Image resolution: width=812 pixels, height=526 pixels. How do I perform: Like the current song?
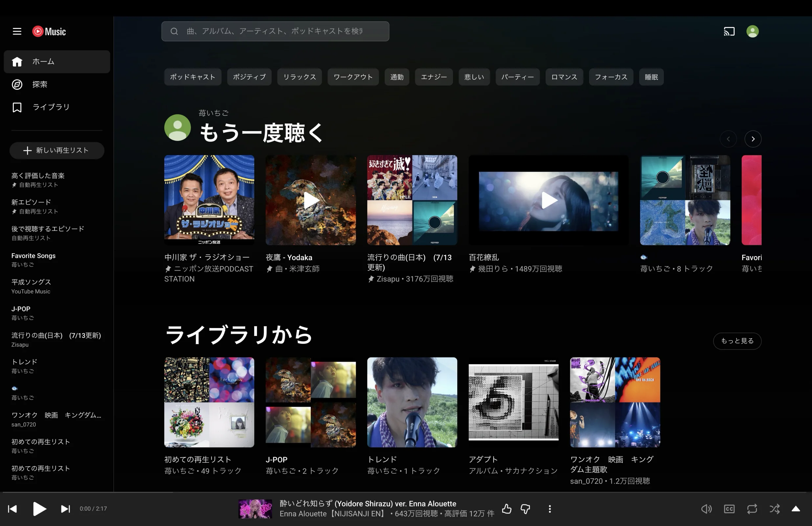point(507,509)
